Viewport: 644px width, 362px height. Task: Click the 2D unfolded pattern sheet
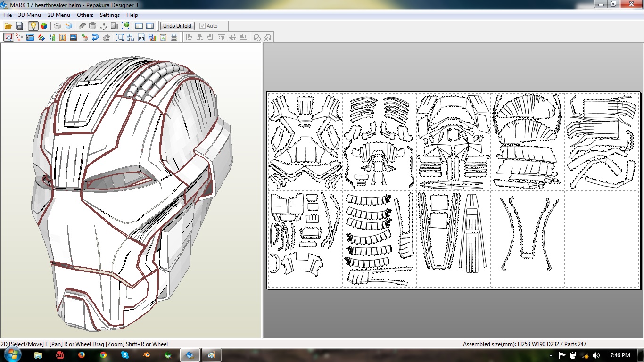click(x=454, y=190)
